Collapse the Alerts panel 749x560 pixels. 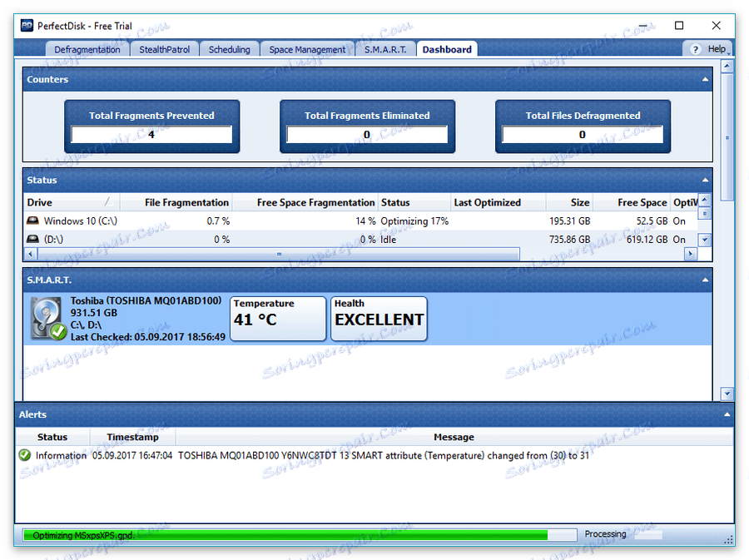coord(727,414)
